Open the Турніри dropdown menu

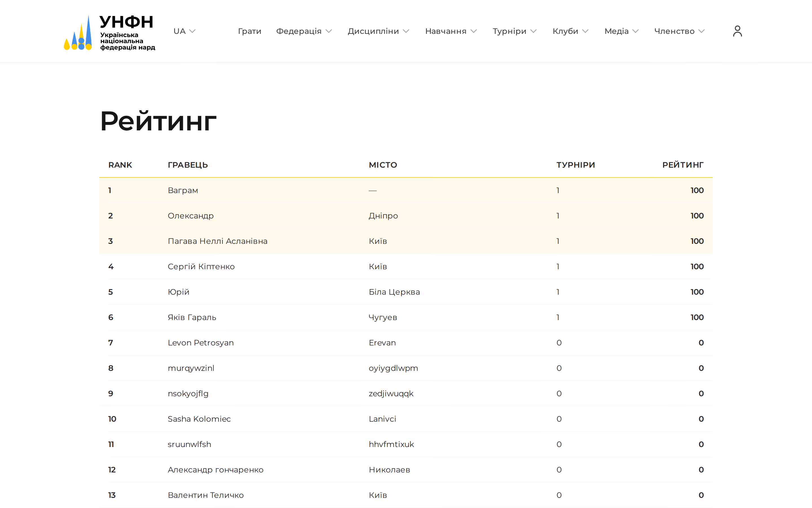(515, 31)
